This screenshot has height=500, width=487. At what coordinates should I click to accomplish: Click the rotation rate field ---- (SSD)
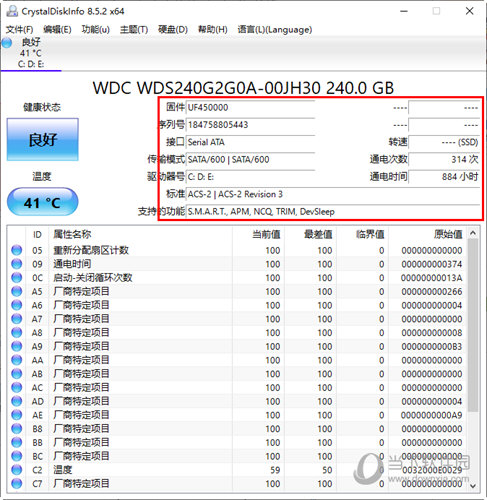tap(444, 142)
